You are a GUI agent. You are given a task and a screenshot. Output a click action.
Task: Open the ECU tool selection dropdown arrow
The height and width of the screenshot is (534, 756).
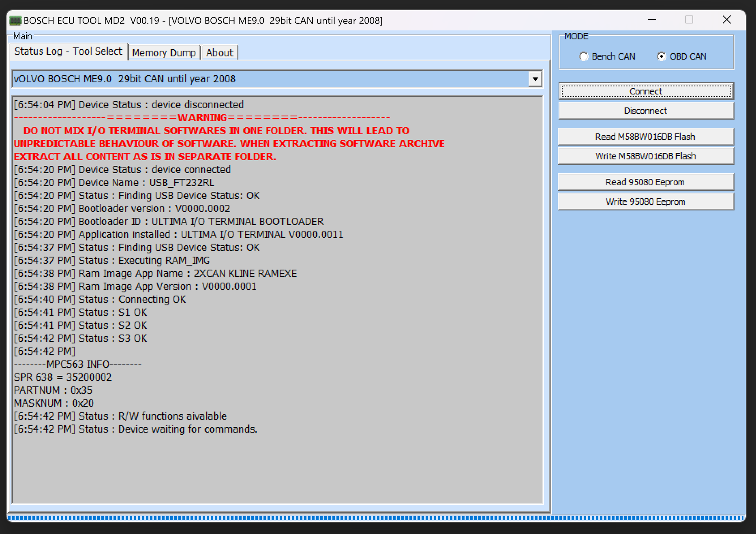coord(535,79)
